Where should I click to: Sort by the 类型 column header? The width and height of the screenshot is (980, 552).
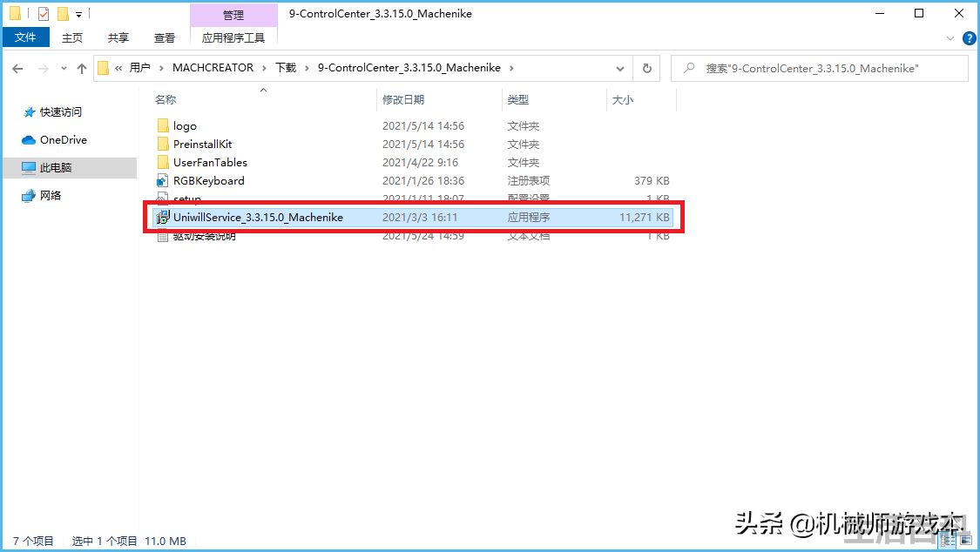point(518,99)
